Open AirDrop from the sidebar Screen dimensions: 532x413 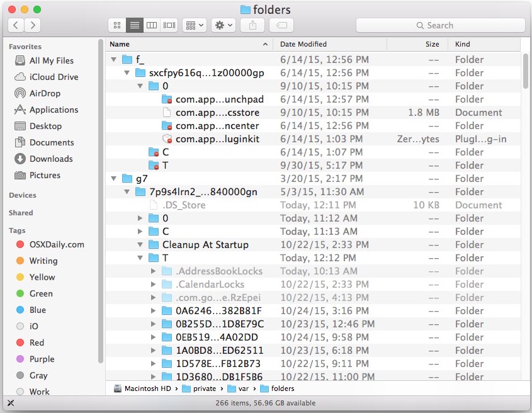click(x=47, y=93)
